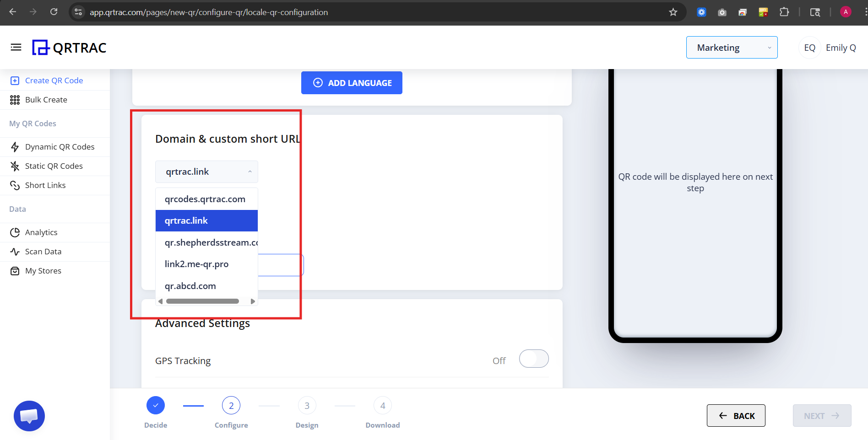The image size is (868, 440).
Task: Select the Dynamic QR Codes lightning icon
Action: 15,146
